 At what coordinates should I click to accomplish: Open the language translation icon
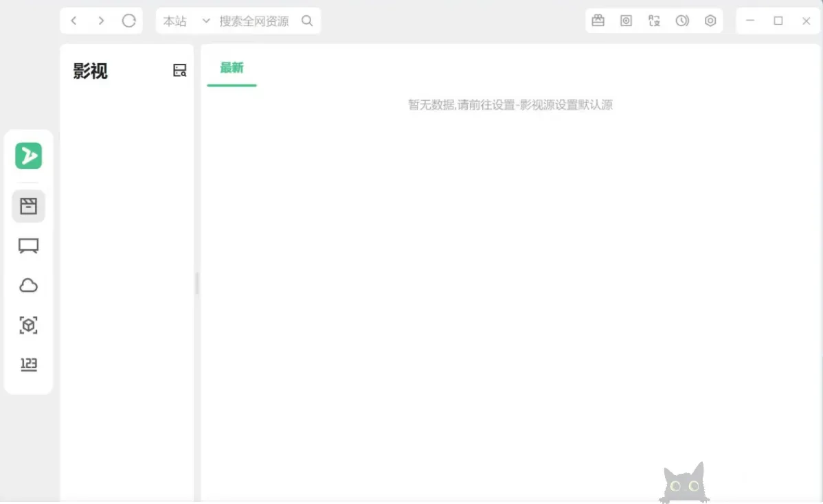[654, 21]
